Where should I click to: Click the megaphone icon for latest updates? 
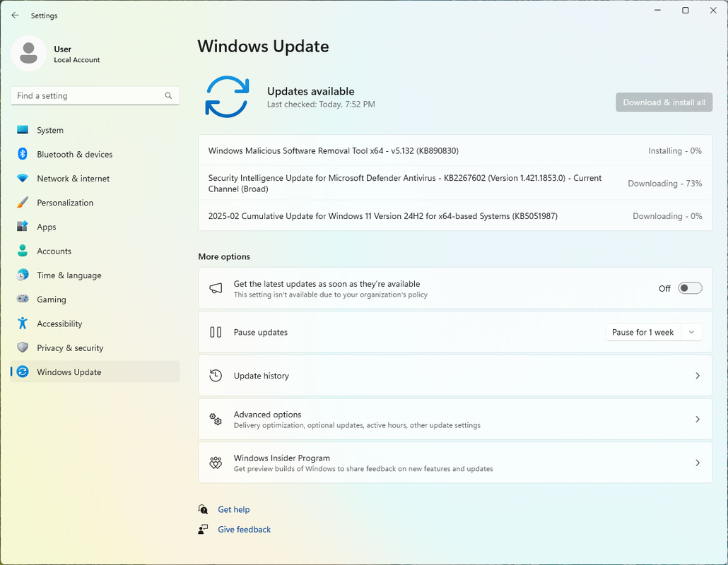tap(216, 288)
